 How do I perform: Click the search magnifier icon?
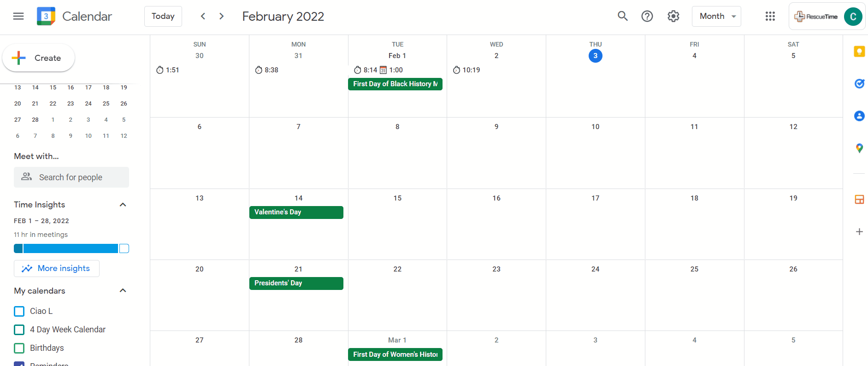point(623,16)
